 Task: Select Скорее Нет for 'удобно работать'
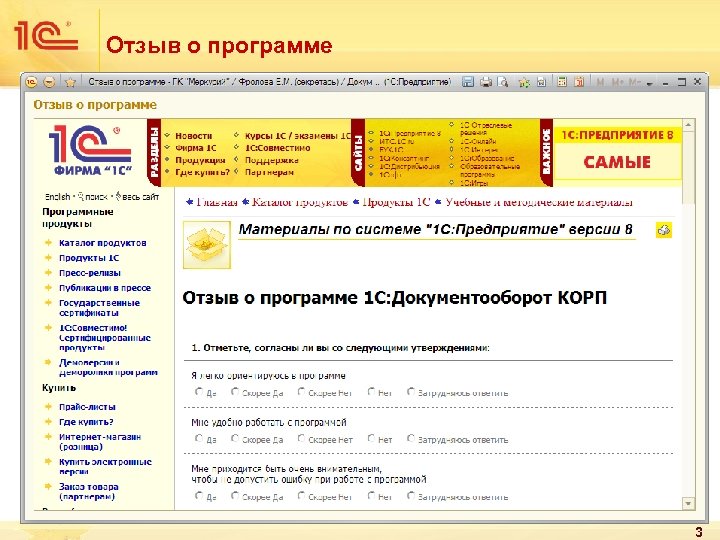tap(301, 439)
